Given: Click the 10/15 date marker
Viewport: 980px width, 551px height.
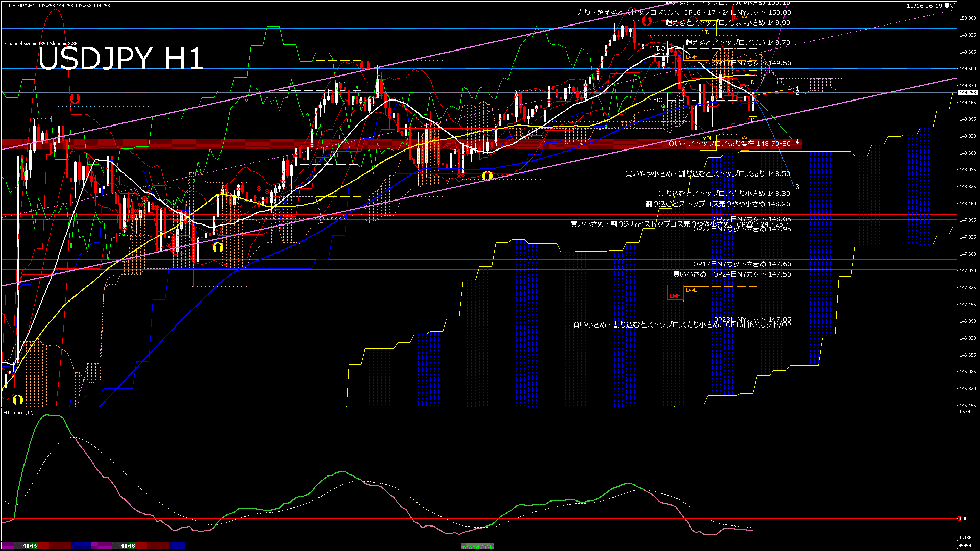Looking at the screenshot, I should [x=30, y=546].
